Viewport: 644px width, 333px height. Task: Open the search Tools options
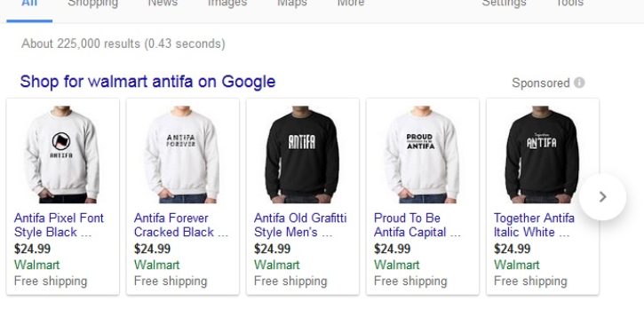(569, 4)
